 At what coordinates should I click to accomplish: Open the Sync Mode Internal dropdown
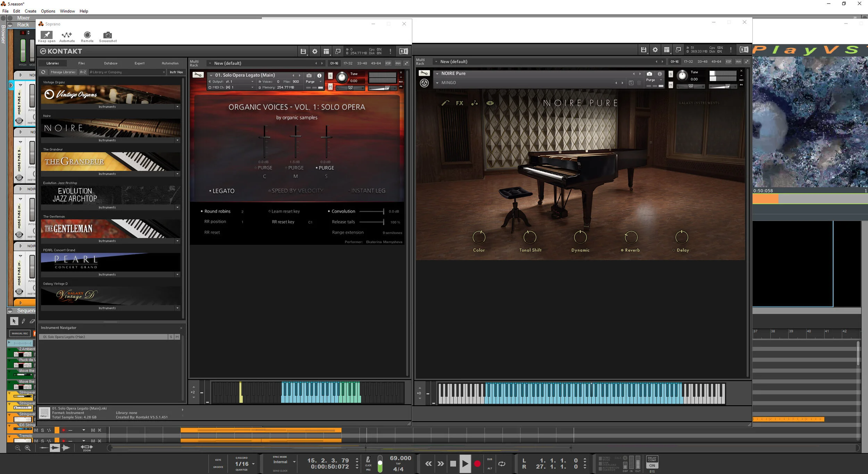click(x=294, y=462)
